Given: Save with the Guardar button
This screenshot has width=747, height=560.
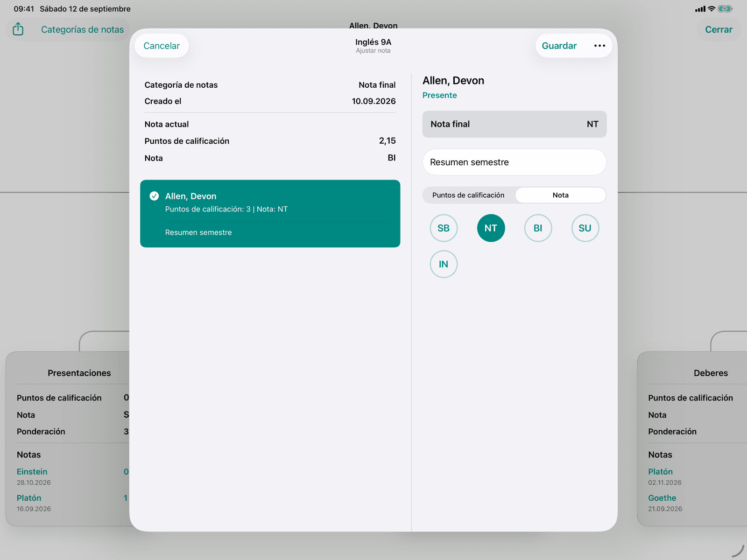Looking at the screenshot, I should point(559,46).
